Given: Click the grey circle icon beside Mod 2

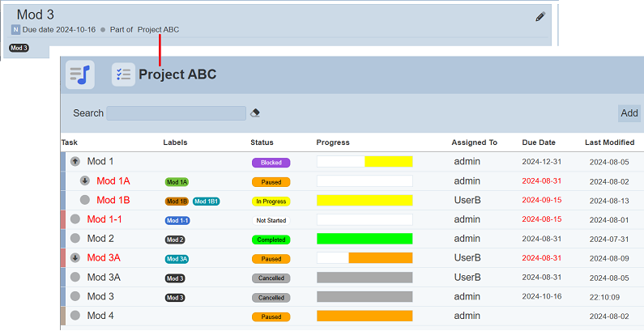Looking at the screenshot, I should click(75, 239).
